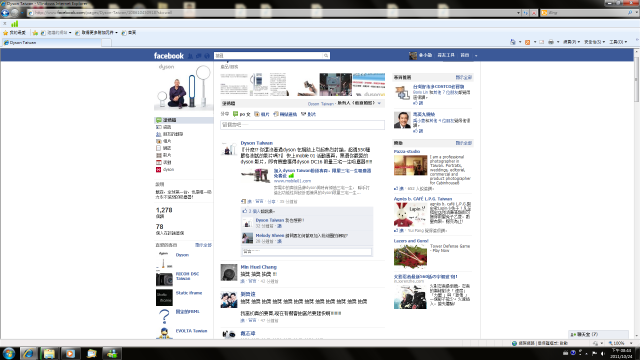Image resolution: width=640 pixels, height=360 pixels.
Task: Open the address bar history dropdown arrow
Action: (x=518, y=13)
